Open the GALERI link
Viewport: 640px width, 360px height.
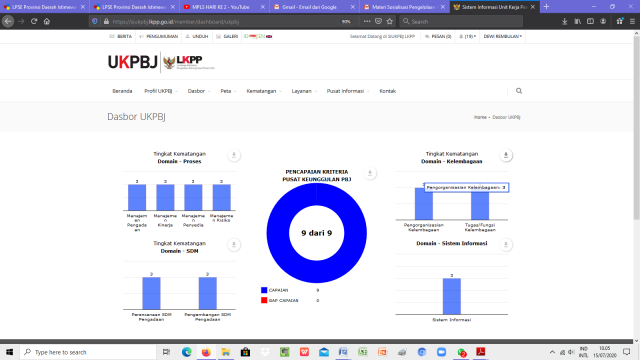[x=227, y=36]
